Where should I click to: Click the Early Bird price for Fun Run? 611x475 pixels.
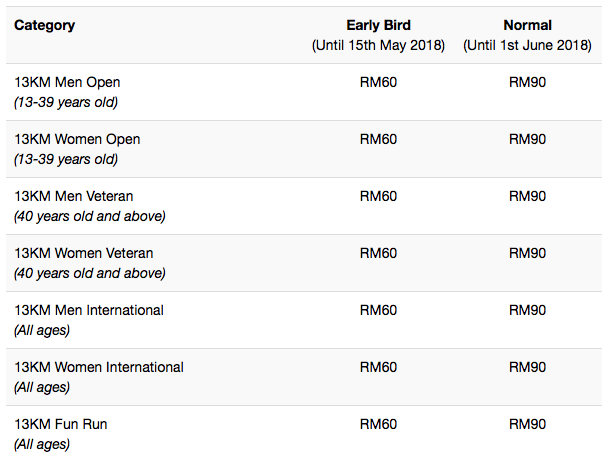pyautogui.click(x=378, y=424)
